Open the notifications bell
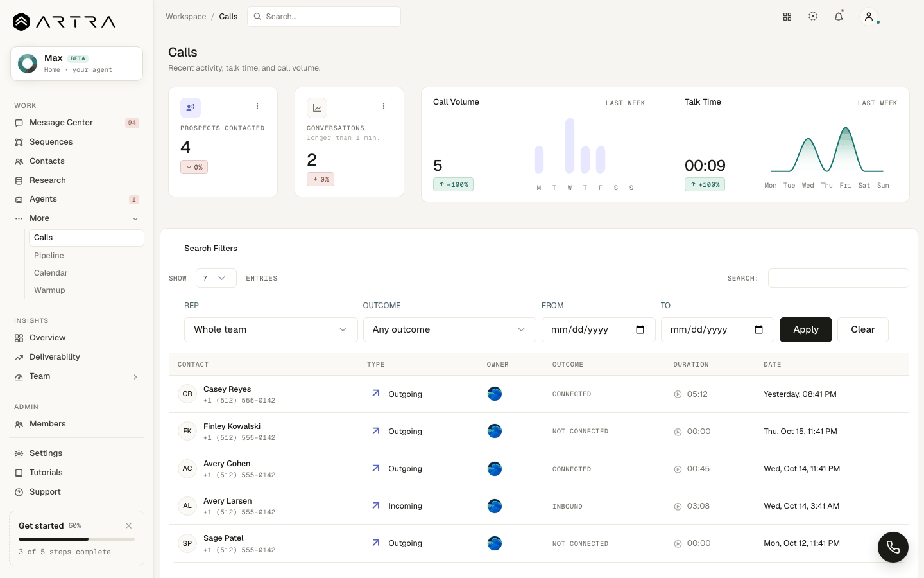This screenshot has width=924, height=578. (839, 17)
